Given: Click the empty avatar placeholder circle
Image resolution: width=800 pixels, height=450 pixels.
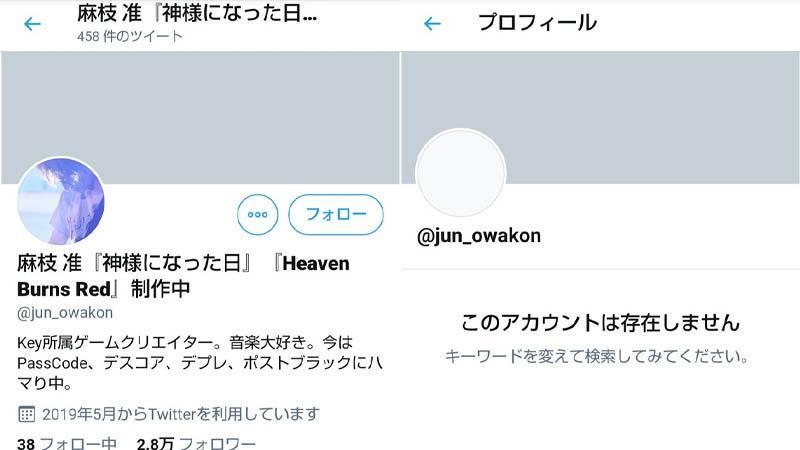Looking at the screenshot, I should [461, 172].
